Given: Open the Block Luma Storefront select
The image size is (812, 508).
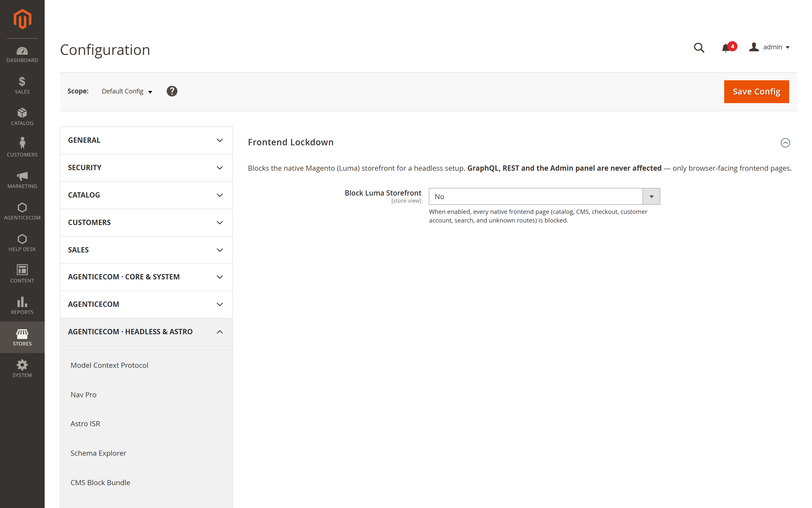Looking at the screenshot, I should [x=544, y=196].
